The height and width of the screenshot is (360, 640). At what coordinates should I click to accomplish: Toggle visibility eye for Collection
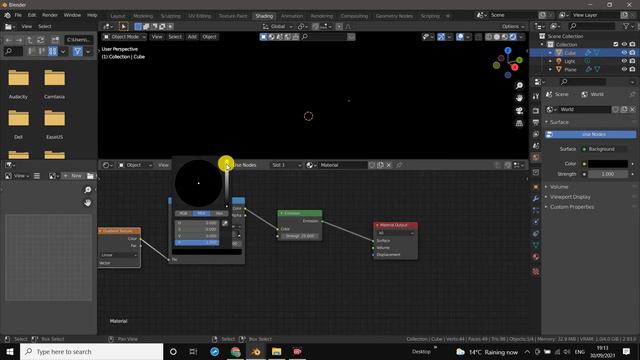[624, 44]
